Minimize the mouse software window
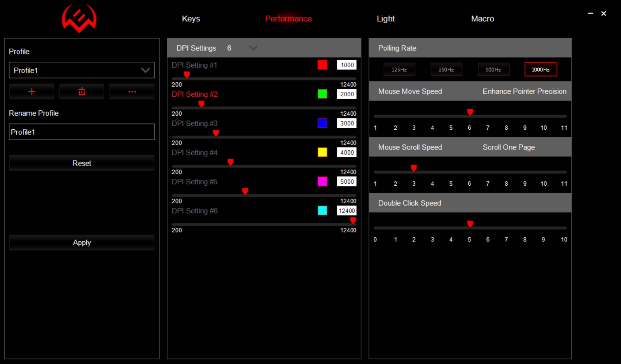The height and width of the screenshot is (364, 621). click(x=590, y=13)
